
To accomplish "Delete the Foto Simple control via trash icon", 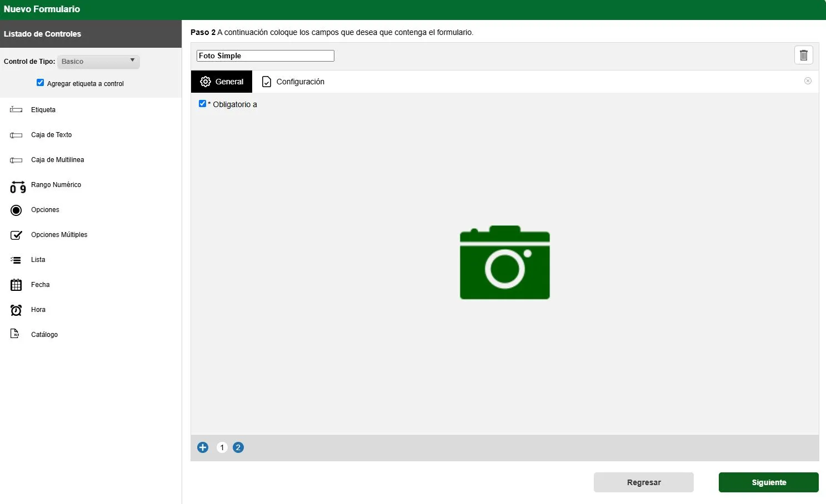I will point(803,55).
